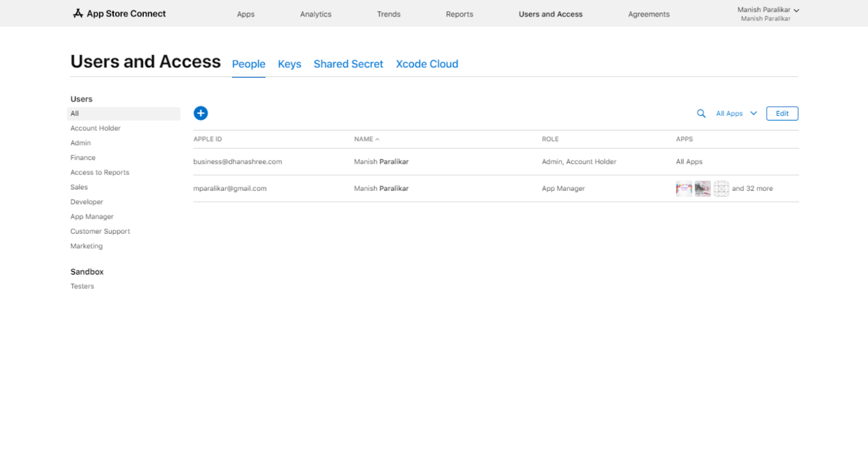
Task: Switch to the Keys tab
Action: [x=289, y=64]
